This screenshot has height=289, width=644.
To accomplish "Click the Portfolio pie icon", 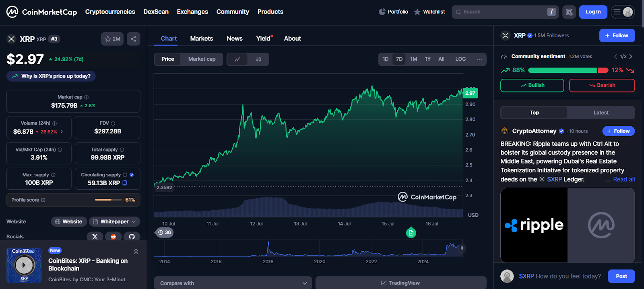I will tap(382, 12).
